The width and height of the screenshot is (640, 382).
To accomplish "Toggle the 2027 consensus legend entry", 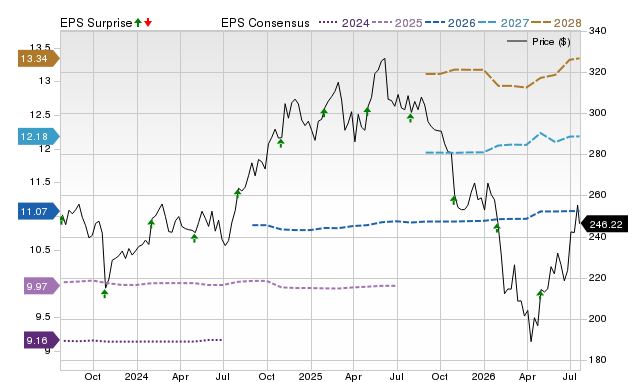I will click(503, 23).
